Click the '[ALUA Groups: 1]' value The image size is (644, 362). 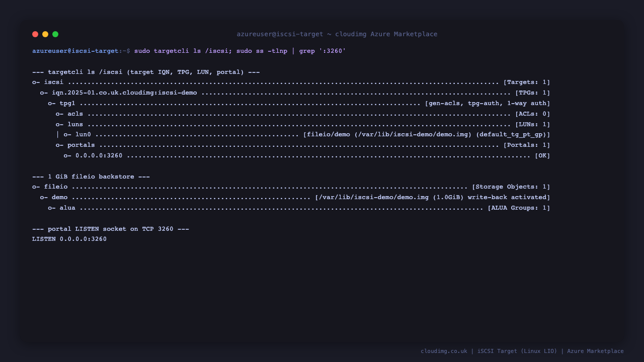tap(519, 208)
